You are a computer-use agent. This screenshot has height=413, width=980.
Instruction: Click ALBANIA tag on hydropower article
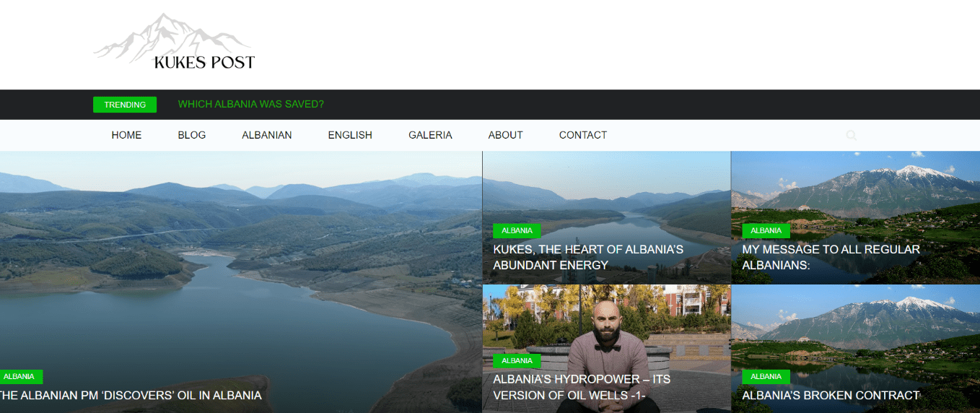click(x=517, y=360)
